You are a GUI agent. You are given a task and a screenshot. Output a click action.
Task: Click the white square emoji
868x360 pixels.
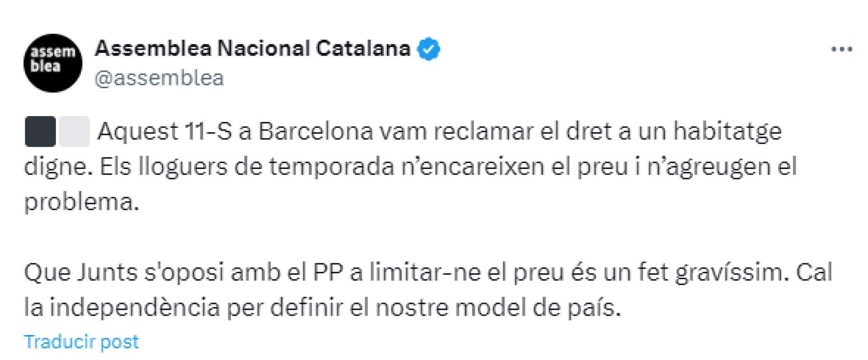click(x=74, y=131)
